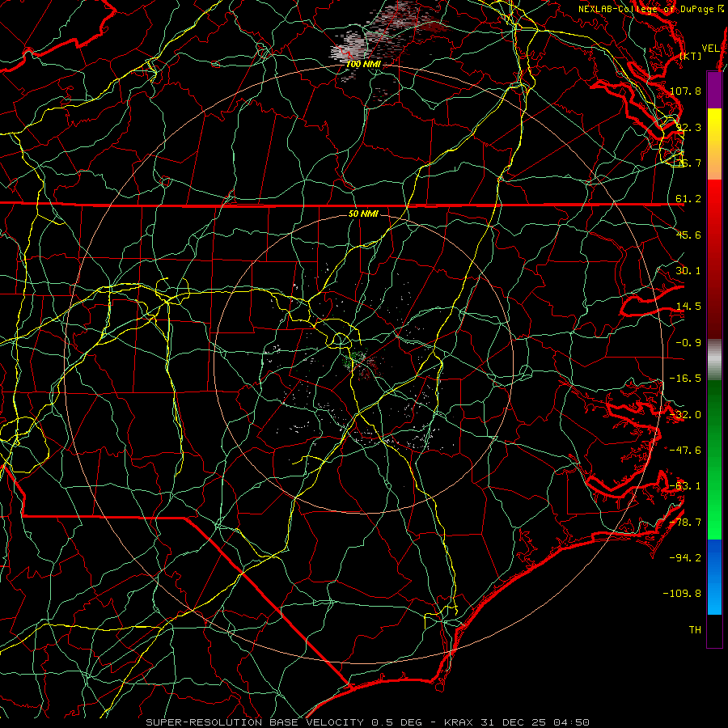This screenshot has width=728, height=728.
Task: Click the -109.8 velocity scale value
Action: pyautogui.click(x=683, y=594)
